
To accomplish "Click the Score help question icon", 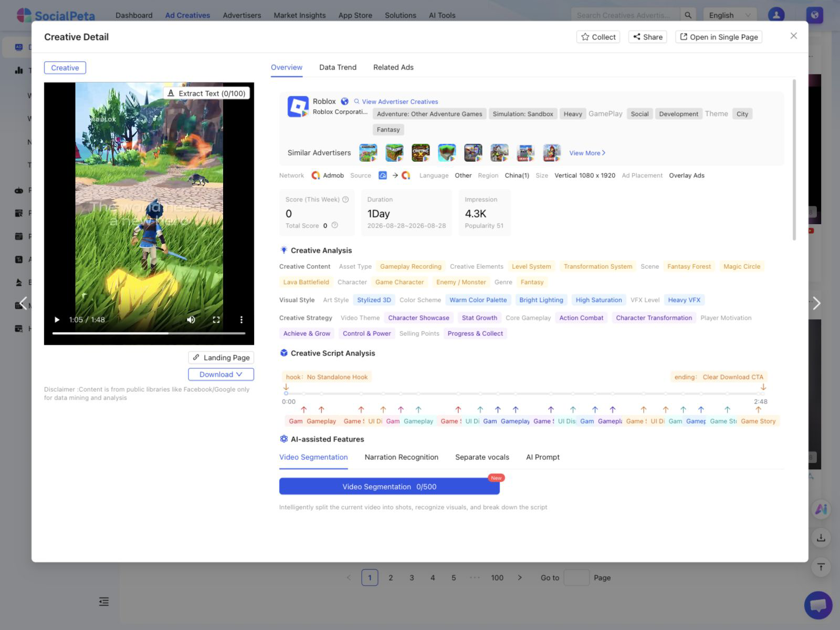I will [x=345, y=199].
